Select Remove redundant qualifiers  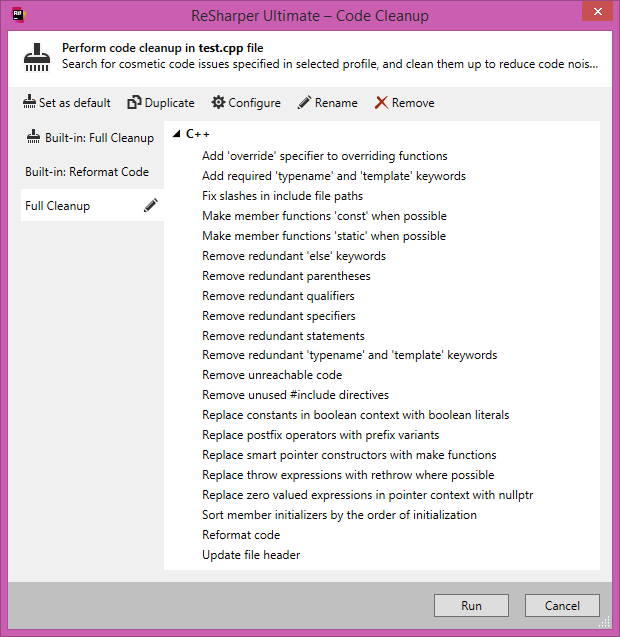coord(278,296)
